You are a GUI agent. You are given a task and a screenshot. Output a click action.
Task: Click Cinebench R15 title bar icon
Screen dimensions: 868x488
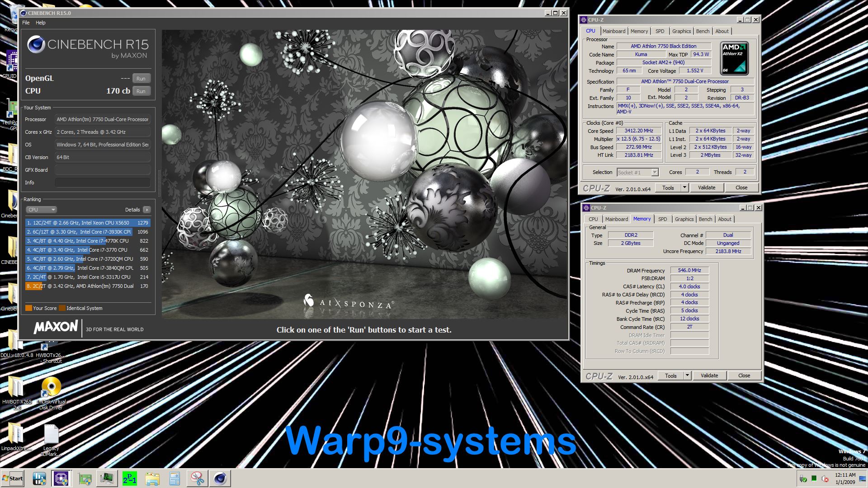click(x=24, y=13)
